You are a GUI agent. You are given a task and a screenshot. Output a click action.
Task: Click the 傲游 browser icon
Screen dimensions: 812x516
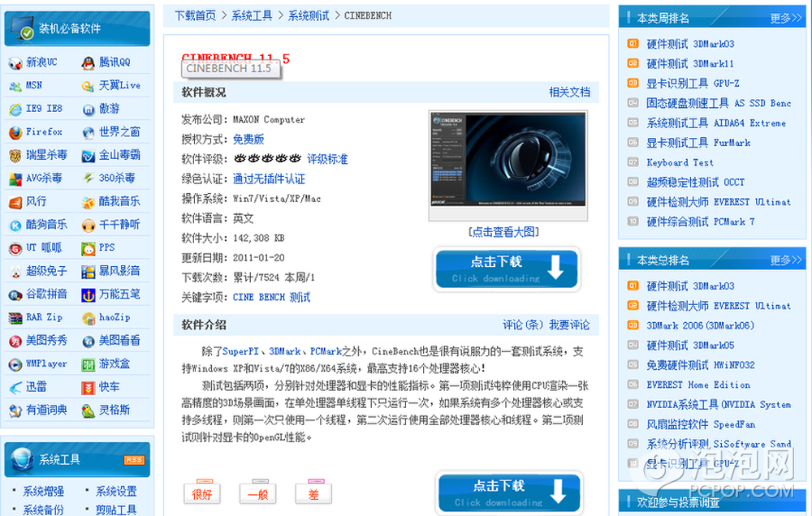click(x=89, y=110)
